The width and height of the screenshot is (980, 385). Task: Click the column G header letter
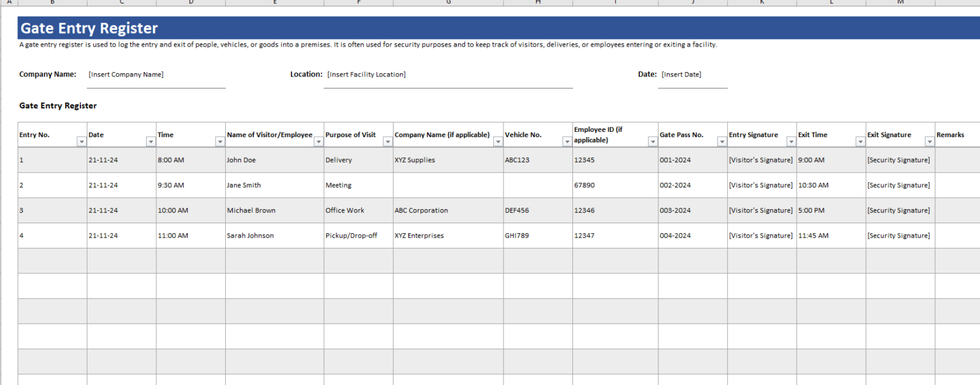coord(447,2)
